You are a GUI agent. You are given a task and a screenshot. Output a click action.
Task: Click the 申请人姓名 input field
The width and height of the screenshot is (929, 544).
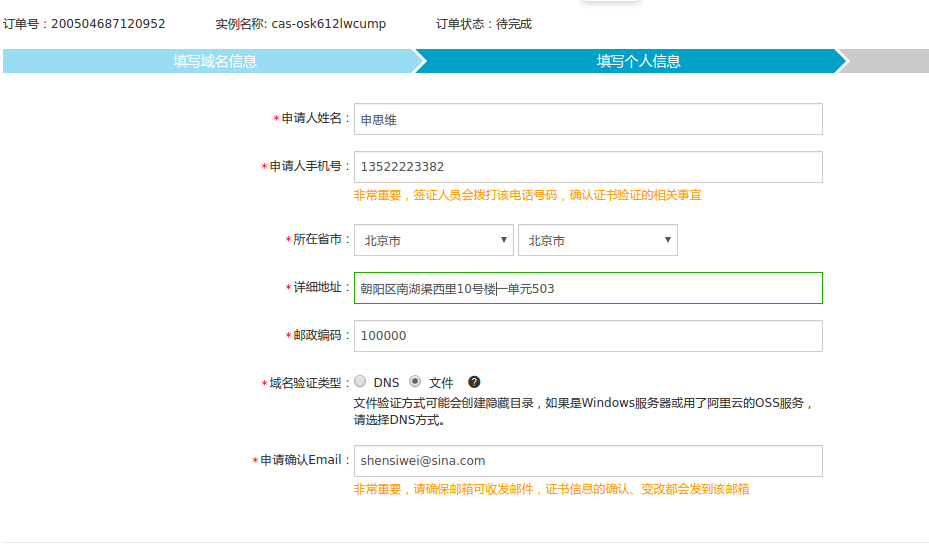pos(588,119)
